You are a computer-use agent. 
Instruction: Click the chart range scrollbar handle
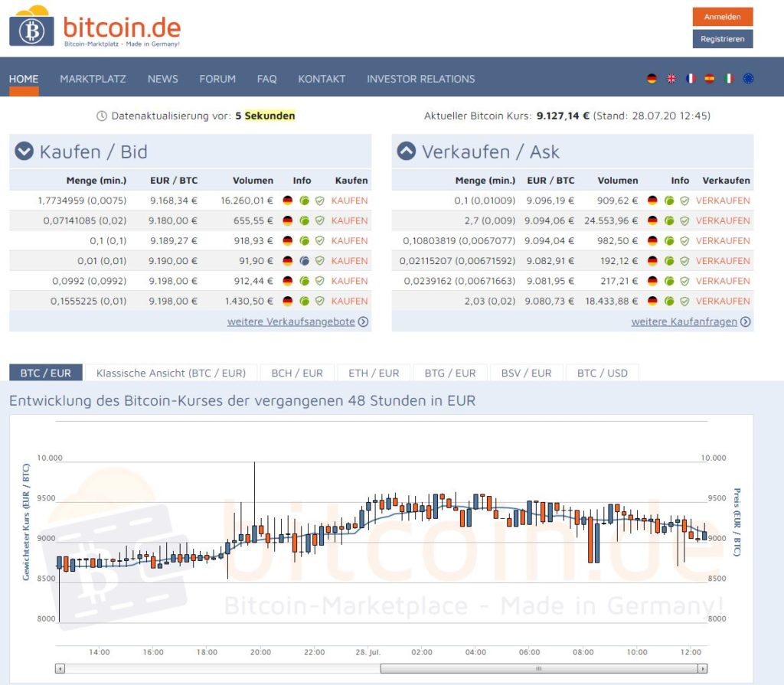click(x=539, y=668)
